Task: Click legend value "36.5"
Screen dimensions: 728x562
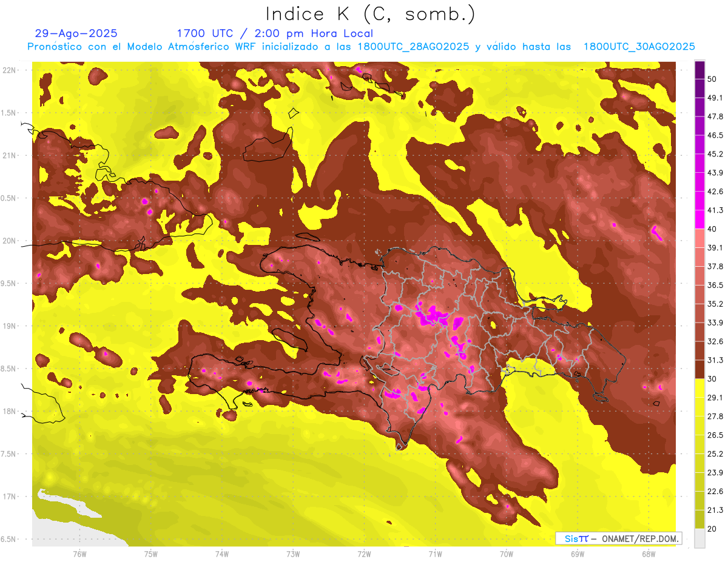Action: (x=715, y=285)
